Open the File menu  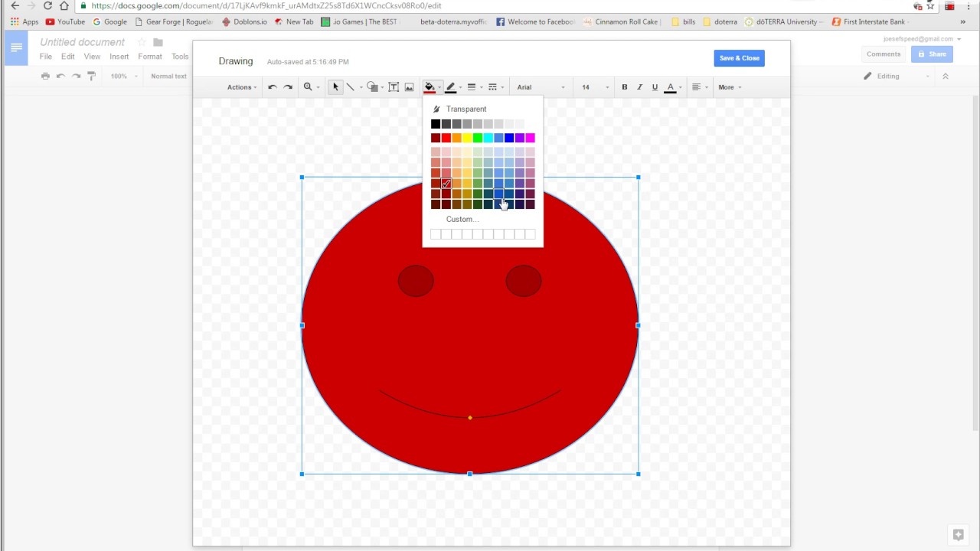(46, 57)
